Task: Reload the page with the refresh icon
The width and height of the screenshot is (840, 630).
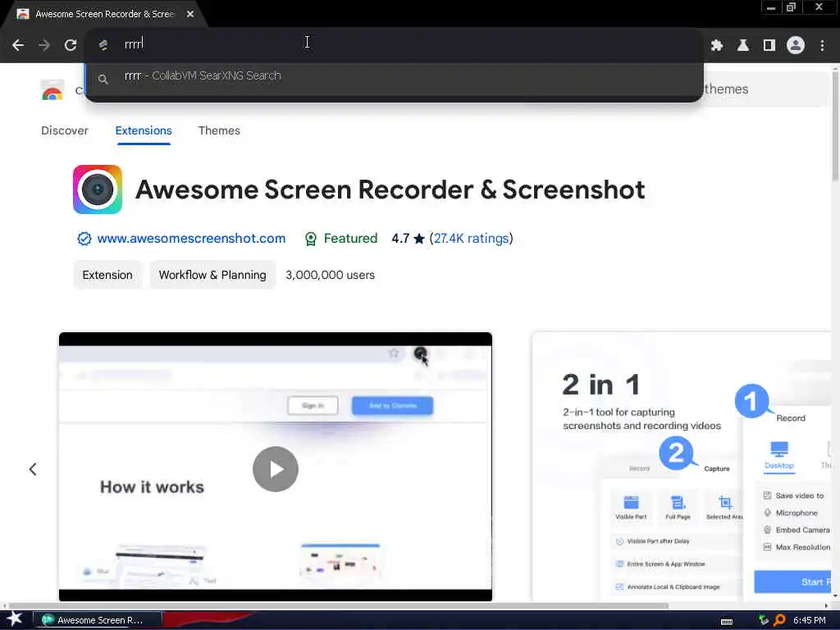Action: 71,45
